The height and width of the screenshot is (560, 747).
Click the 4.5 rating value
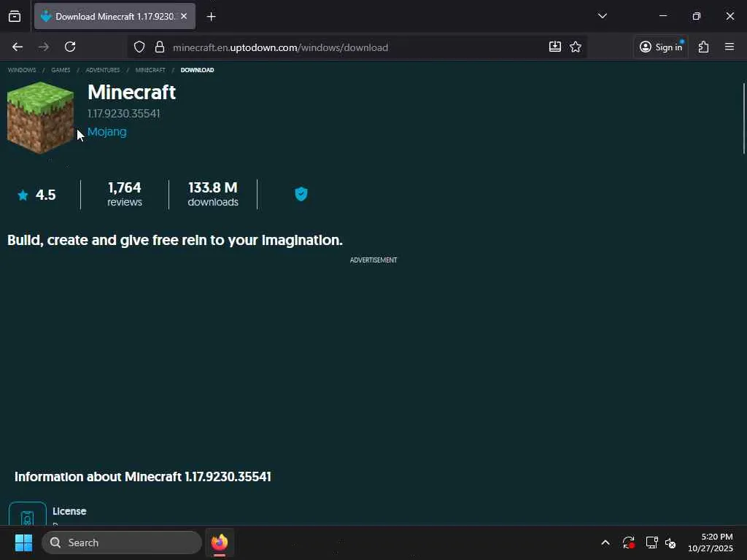(46, 195)
